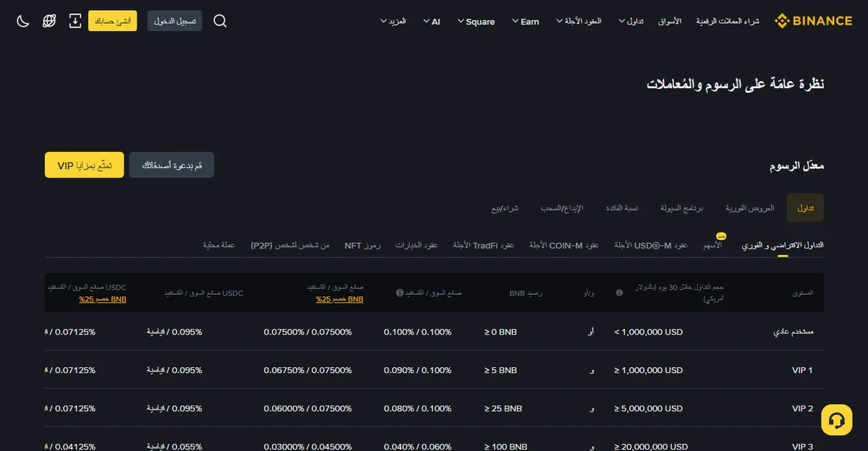This screenshot has width=868, height=451.
Task: Expand the 'تداول' trade menu in header
Action: (631, 22)
